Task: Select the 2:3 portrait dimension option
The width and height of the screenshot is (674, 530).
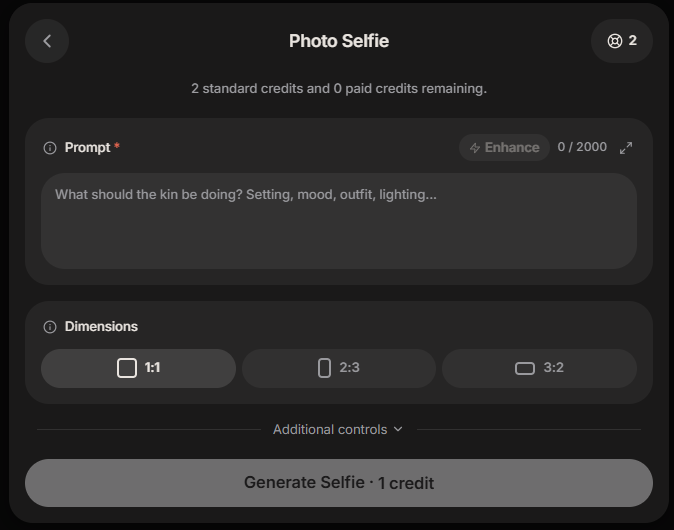Action: click(x=339, y=368)
